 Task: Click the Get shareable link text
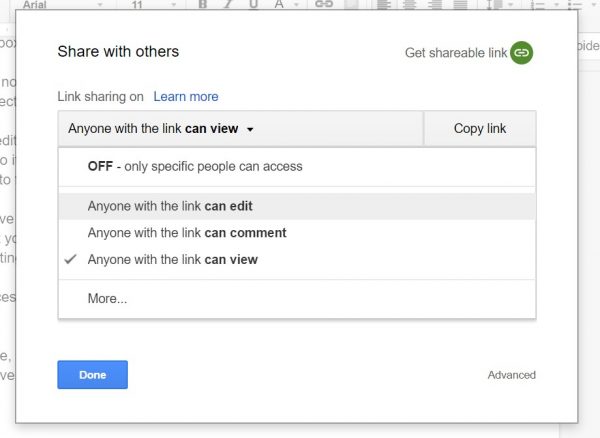[x=456, y=53]
